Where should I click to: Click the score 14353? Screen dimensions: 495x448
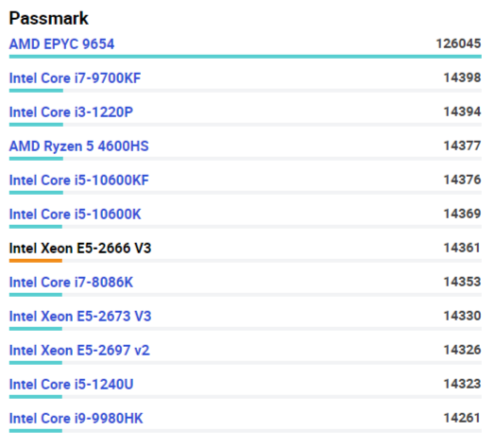(x=462, y=283)
